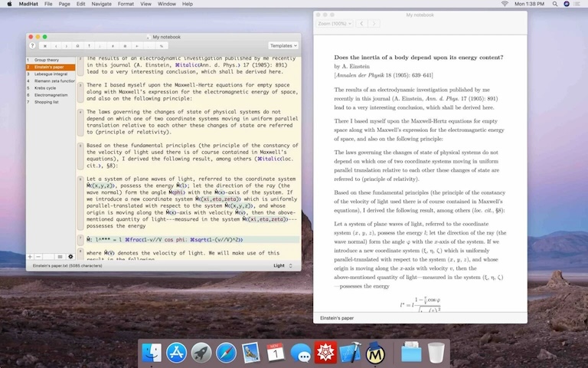Select the Shopping list page
588x368 pixels.
(x=51, y=102)
